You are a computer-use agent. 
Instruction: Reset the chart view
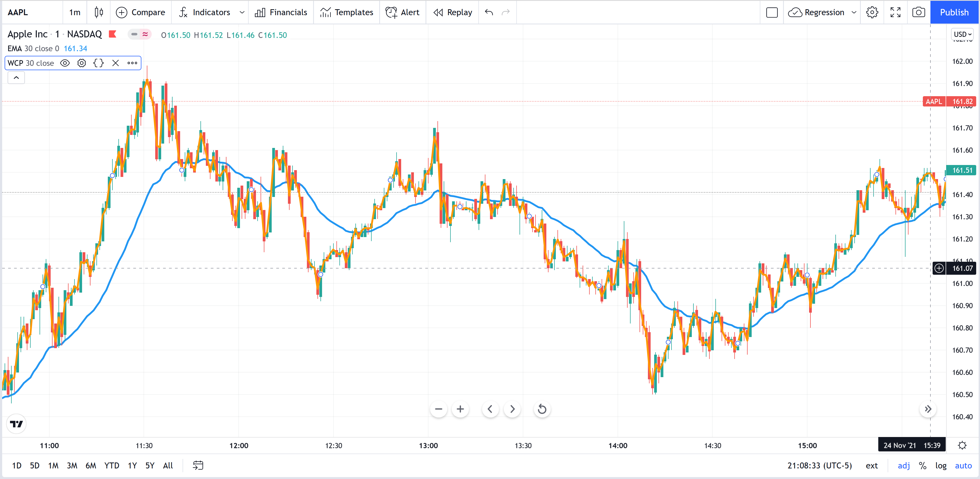[x=542, y=409]
